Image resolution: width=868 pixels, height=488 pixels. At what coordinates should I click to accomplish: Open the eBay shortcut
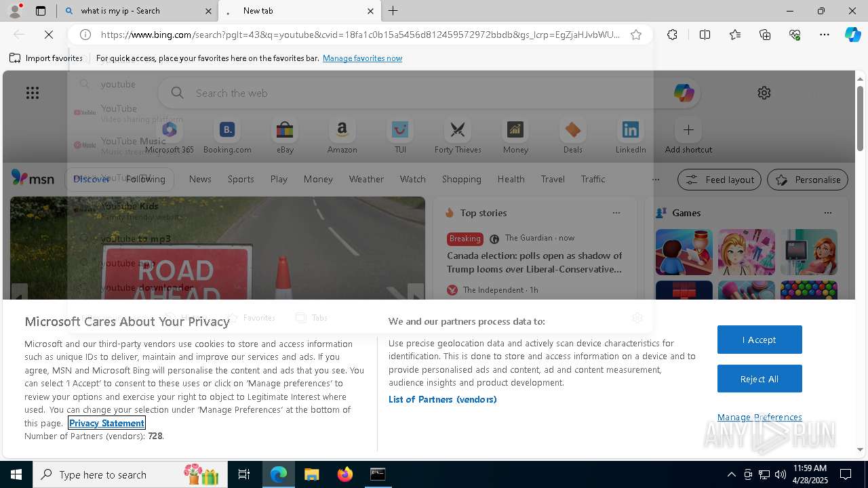pos(285,136)
